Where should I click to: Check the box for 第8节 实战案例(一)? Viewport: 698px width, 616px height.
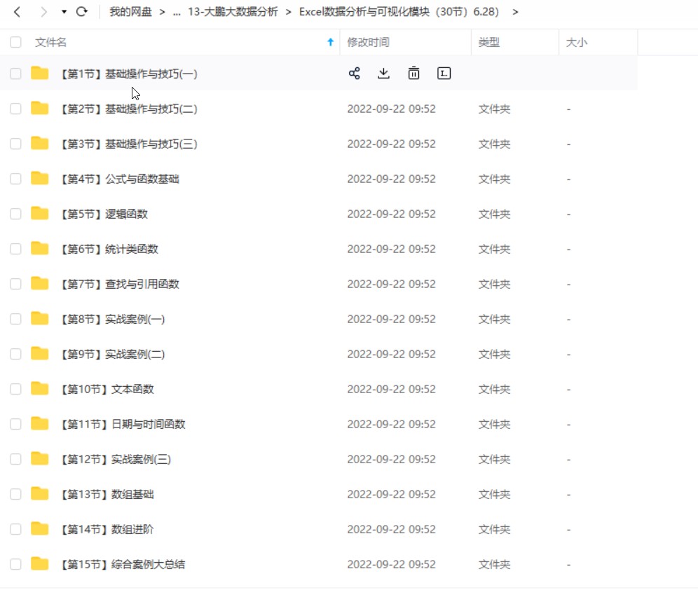(x=15, y=319)
